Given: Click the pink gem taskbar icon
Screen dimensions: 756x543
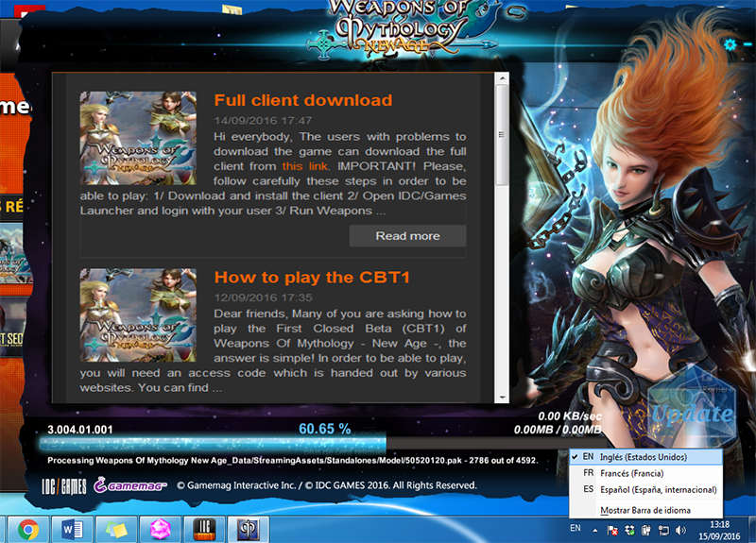Looking at the screenshot, I should [161, 529].
